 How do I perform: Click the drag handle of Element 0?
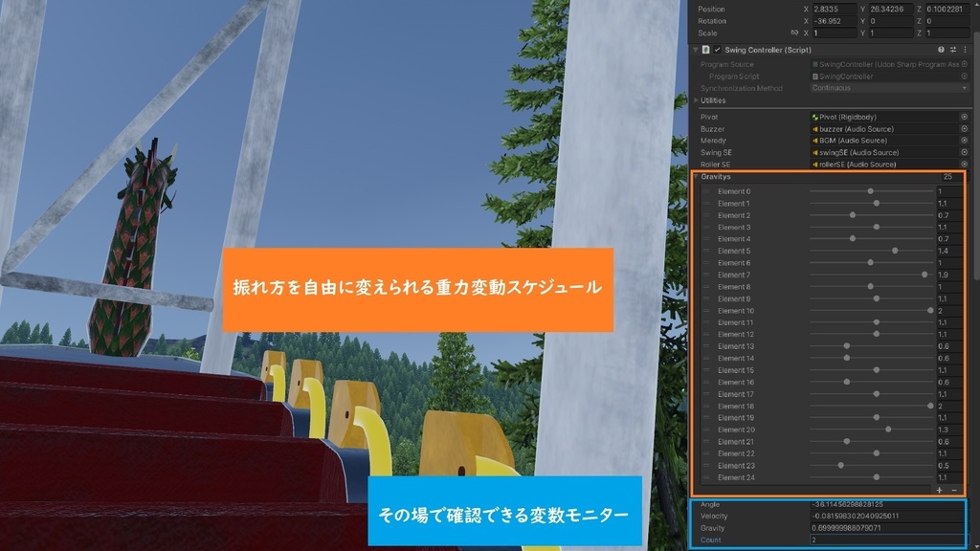pyautogui.click(x=706, y=191)
